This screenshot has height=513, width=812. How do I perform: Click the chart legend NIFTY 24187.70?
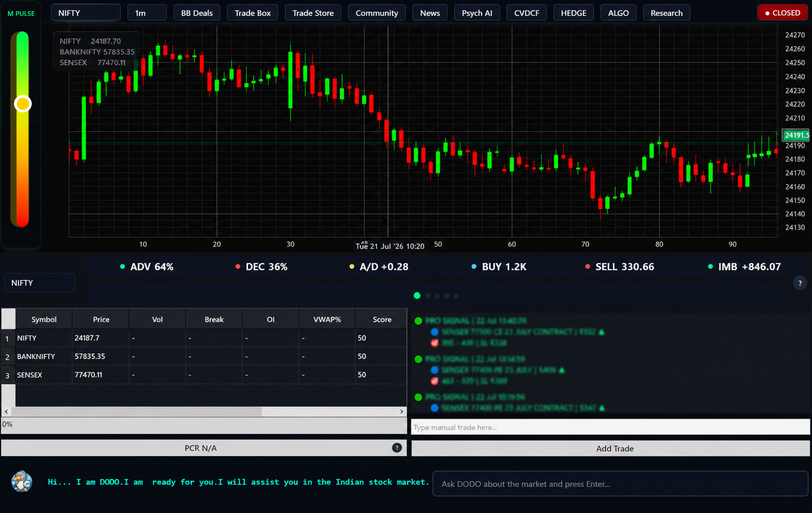tap(90, 41)
